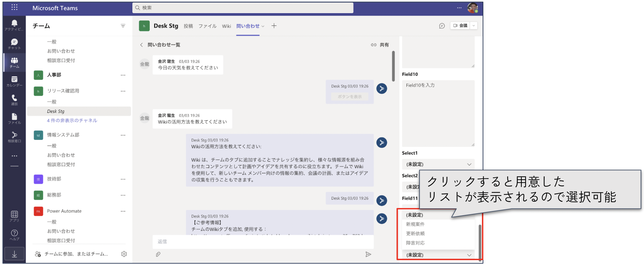Open manage teams gear icon
The image size is (644, 265).
pyautogui.click(x=124, y=254)
